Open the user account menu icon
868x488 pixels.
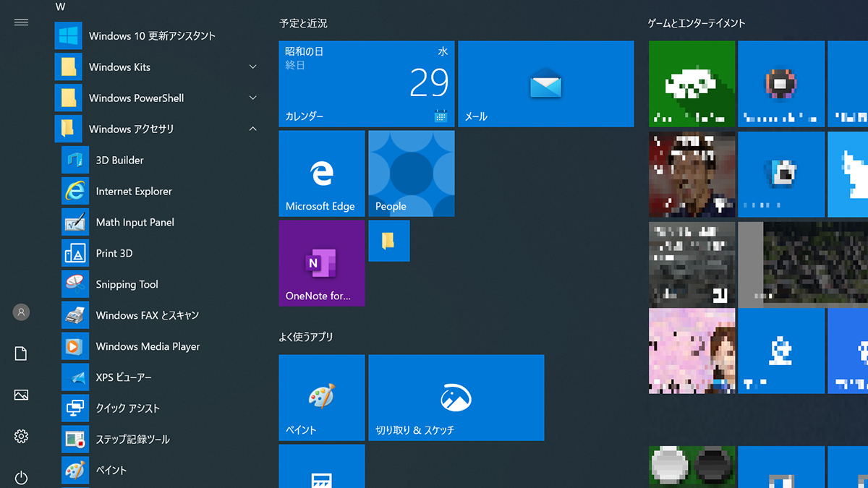pos(21,312)
